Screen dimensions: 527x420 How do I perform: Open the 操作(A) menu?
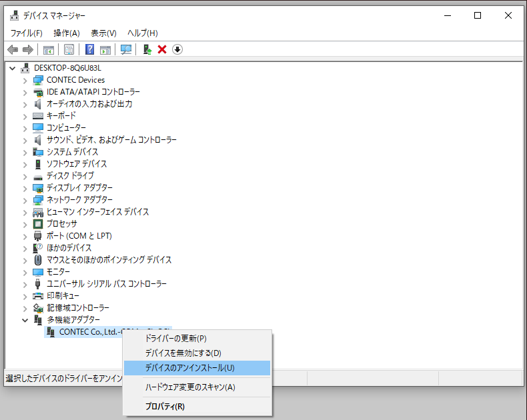[67, 33]
